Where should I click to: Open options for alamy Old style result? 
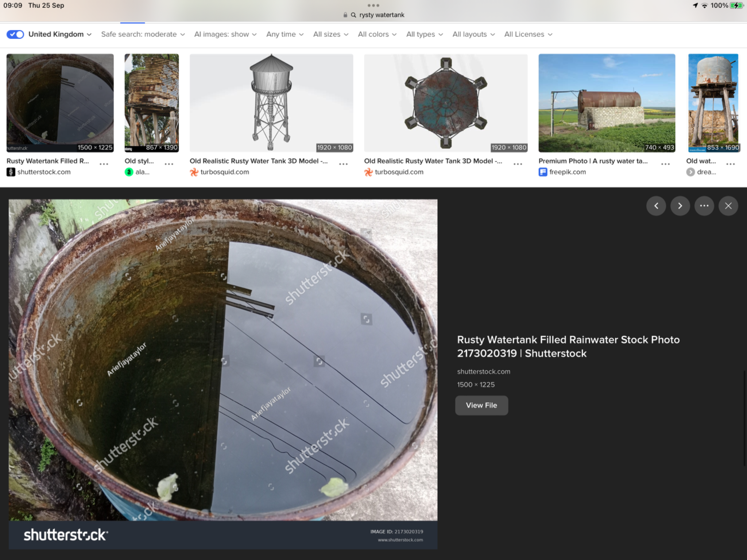click(x=169, y=164)
